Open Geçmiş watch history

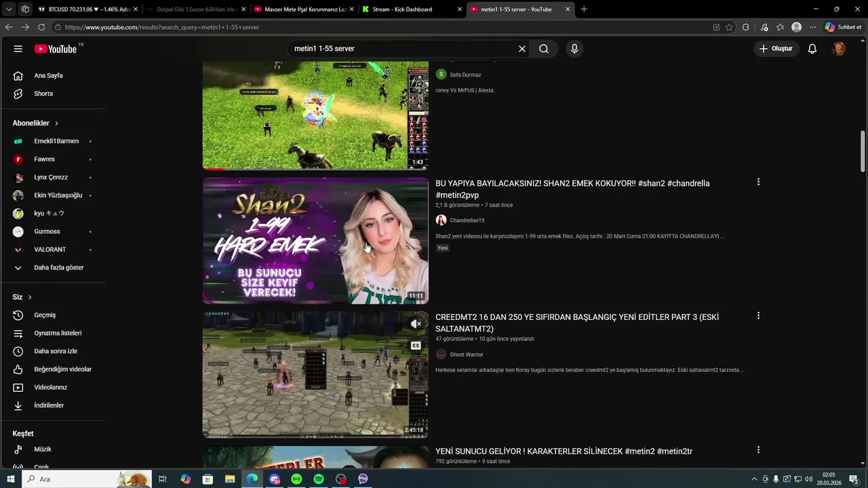pyautogui.click(x=53, y=315)
